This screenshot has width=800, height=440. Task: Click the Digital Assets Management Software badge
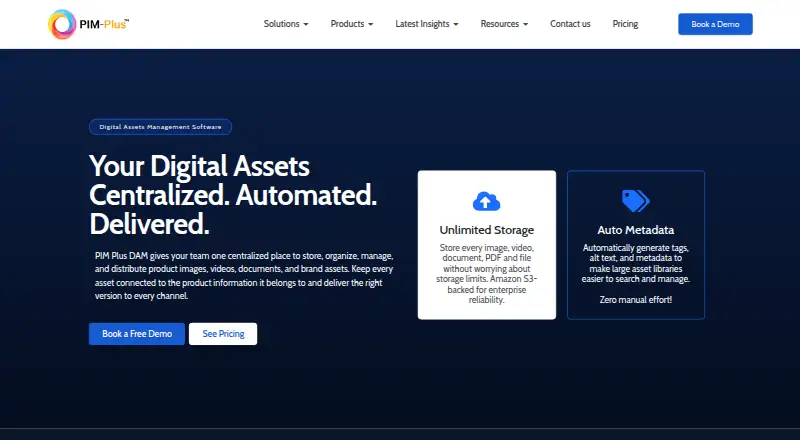160,127
